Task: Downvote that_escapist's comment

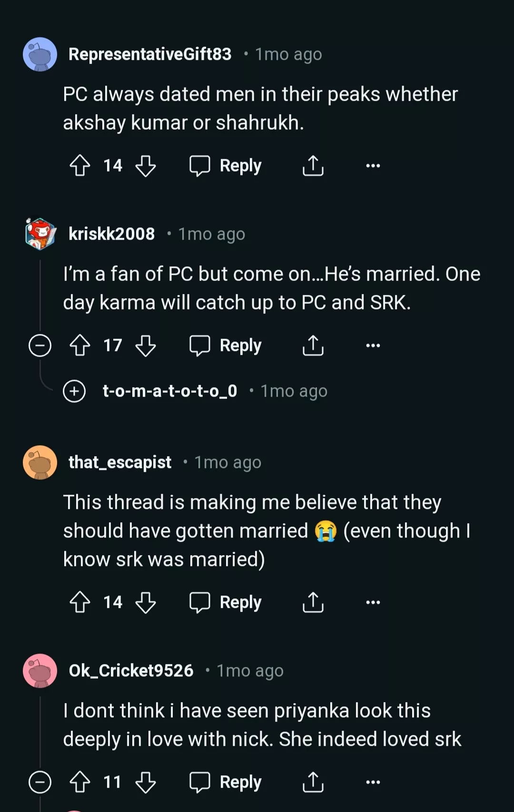Action: click(145, 602)
